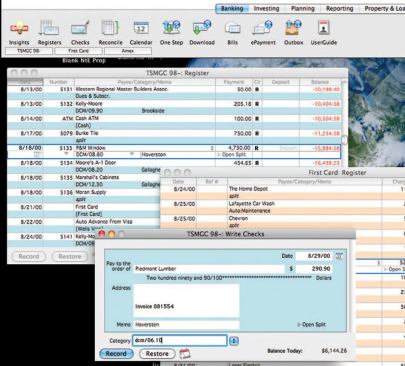Click the Balance column header in TSMGC register
The height and width of the screenshot is (366, 405).
click(x=320, y=82)
